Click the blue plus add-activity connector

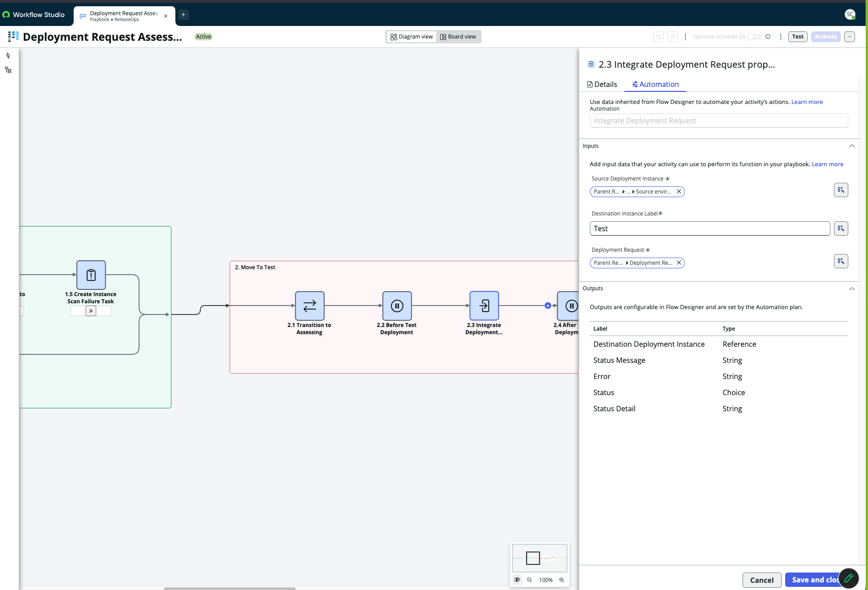(x=548, y=306)
